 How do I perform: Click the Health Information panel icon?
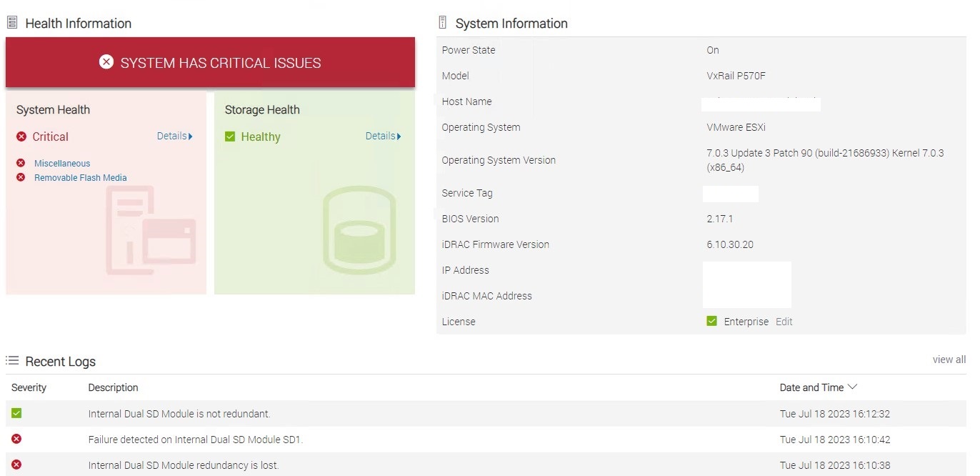coord(11,23)
